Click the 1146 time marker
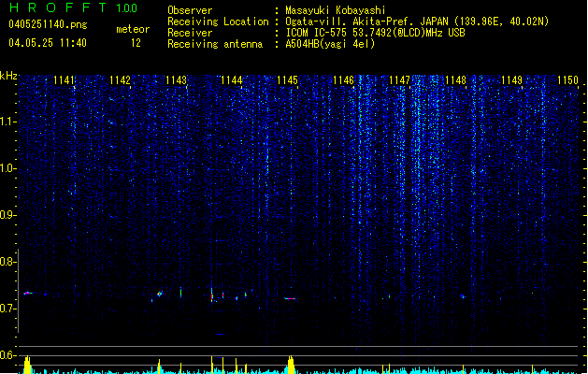The image size is (588, 374). [x=343, y=79]
